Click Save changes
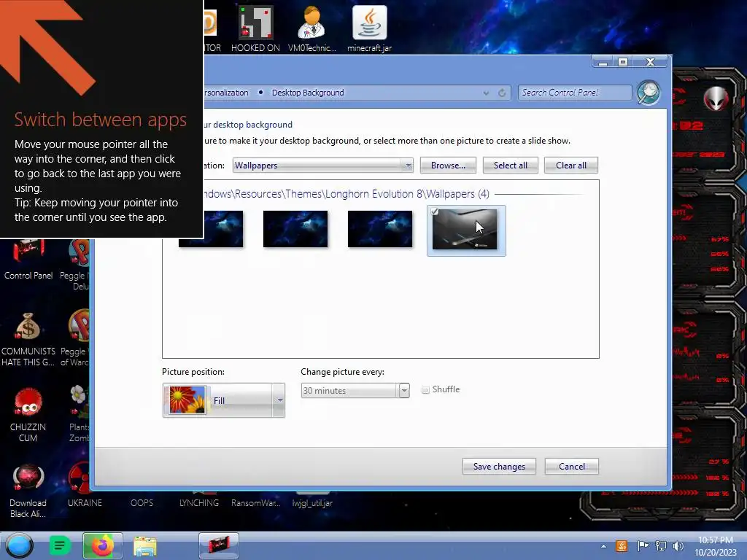The height and width of the screenshot is (560, 747). (x=499, y=466)
